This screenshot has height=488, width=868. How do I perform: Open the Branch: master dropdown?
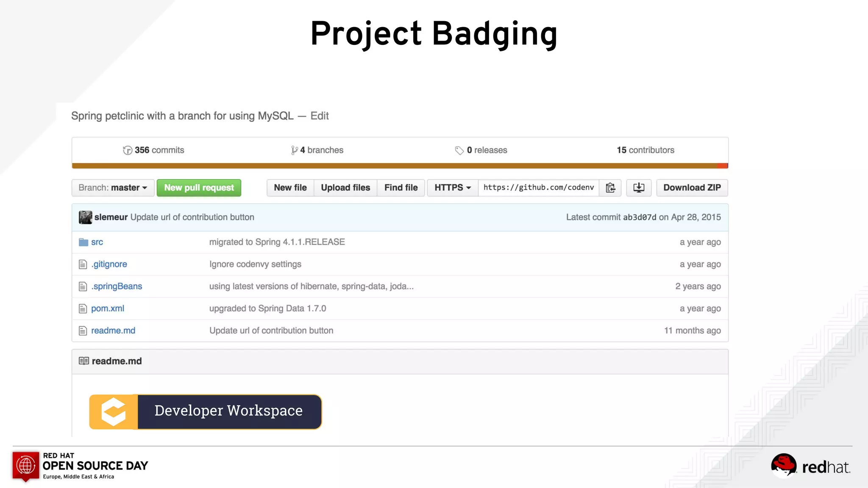113,188
